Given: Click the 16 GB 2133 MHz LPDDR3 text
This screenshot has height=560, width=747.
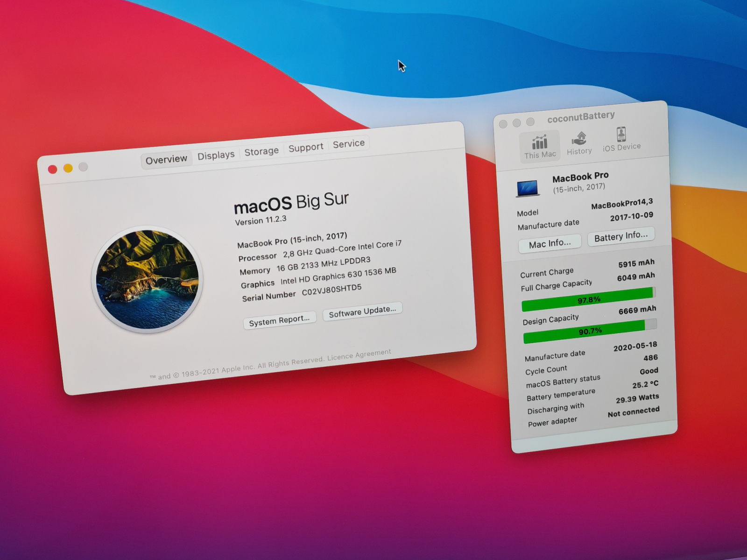Looking at the screenshot, I should [x=324, y=264].
